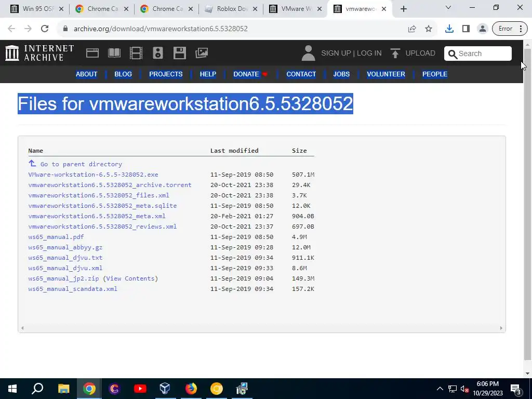
Task: Open vmwareworkstation6.5.5328052_files.xml link
Action: (x=99, y=195)
